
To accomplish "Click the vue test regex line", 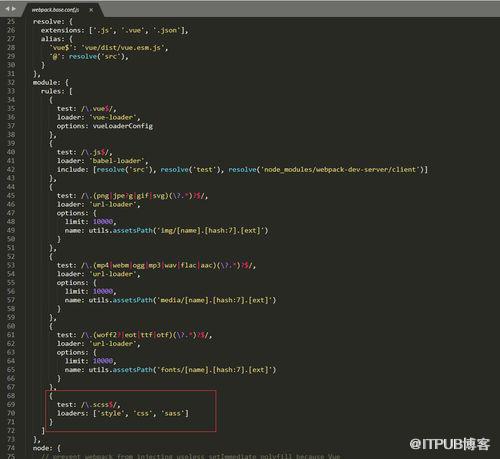I will [x=86, y=109].
